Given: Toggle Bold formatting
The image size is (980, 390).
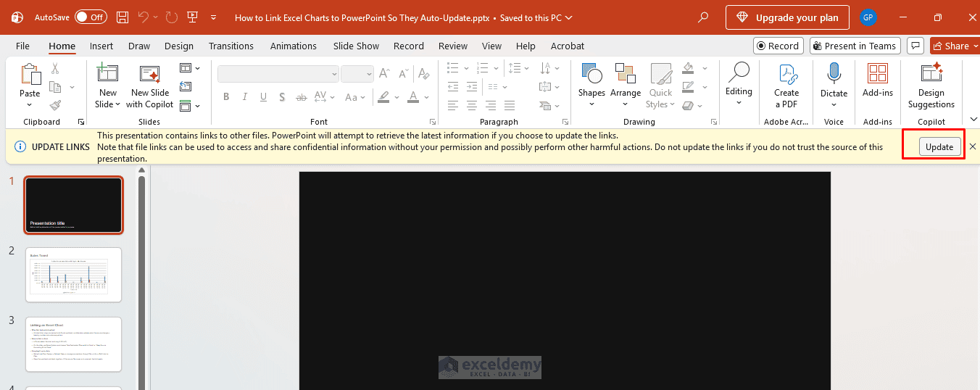Looking at the screenshot, I should tap(226, 97).
